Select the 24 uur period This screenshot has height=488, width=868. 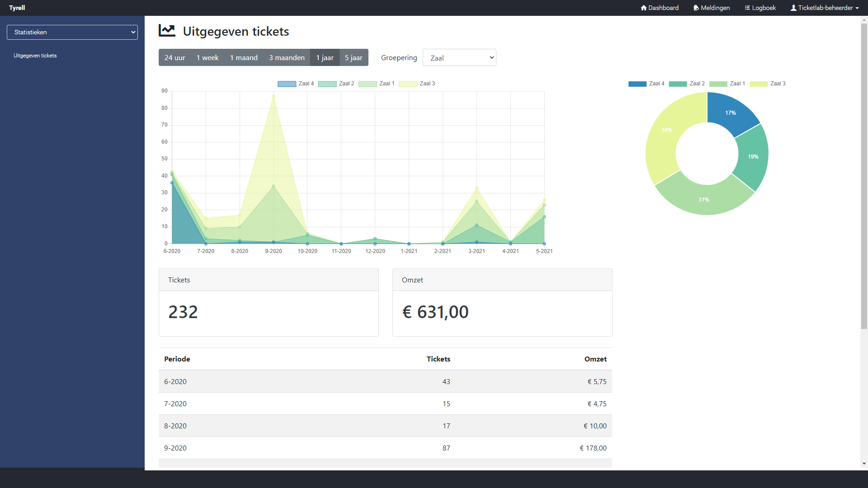[x=175, y=57]
